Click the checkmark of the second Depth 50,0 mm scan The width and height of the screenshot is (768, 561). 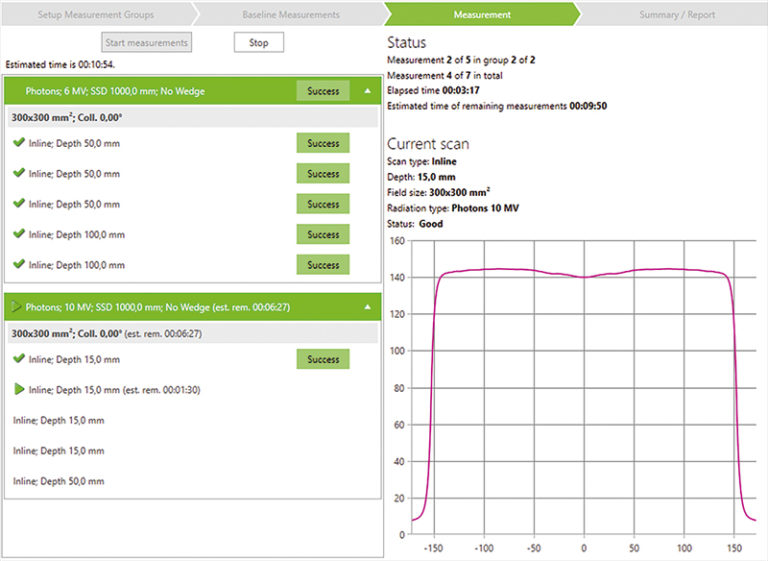pyautogui.click(x=19, y=173)
